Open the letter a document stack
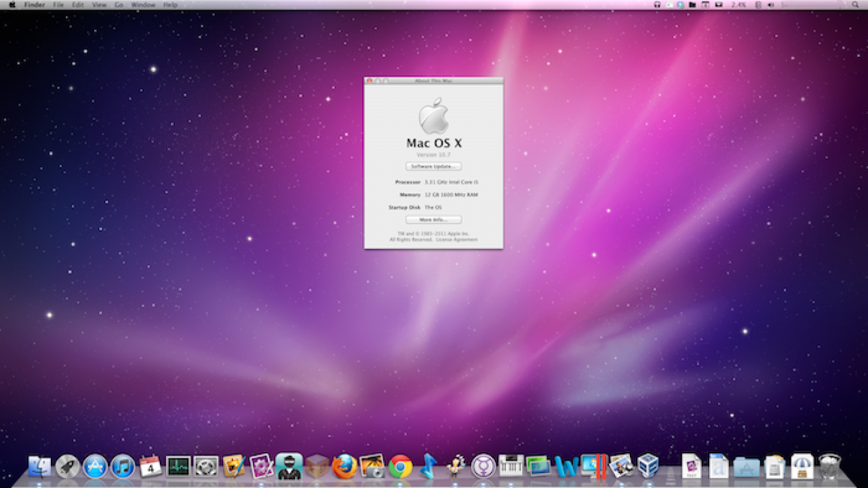This screenshot has height=488, width=868. [719, 466]
